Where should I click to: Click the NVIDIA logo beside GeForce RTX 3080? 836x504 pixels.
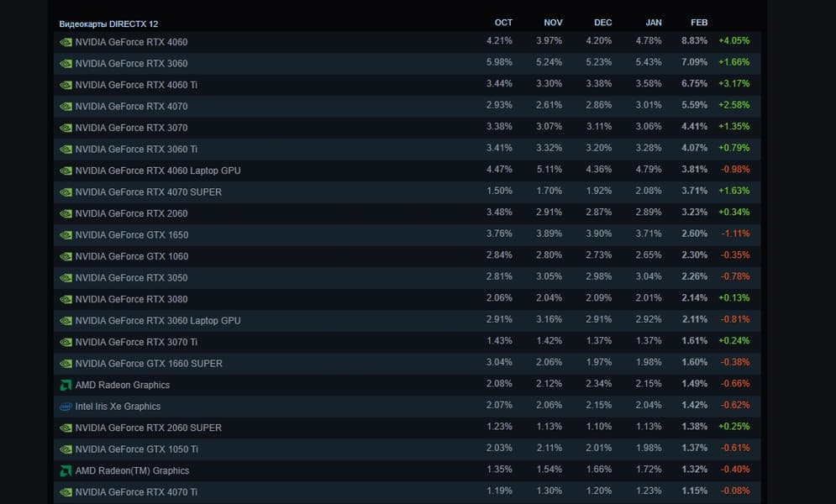point(66,299)
